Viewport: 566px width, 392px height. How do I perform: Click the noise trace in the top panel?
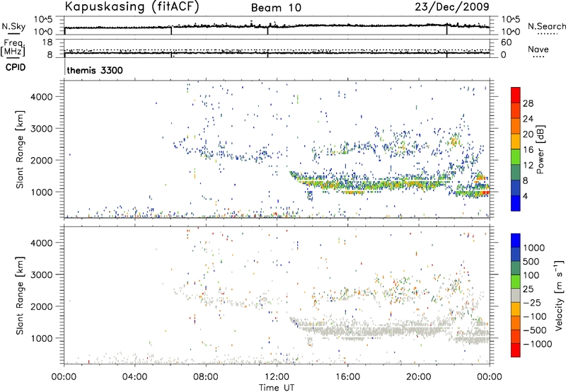[277, 26]
